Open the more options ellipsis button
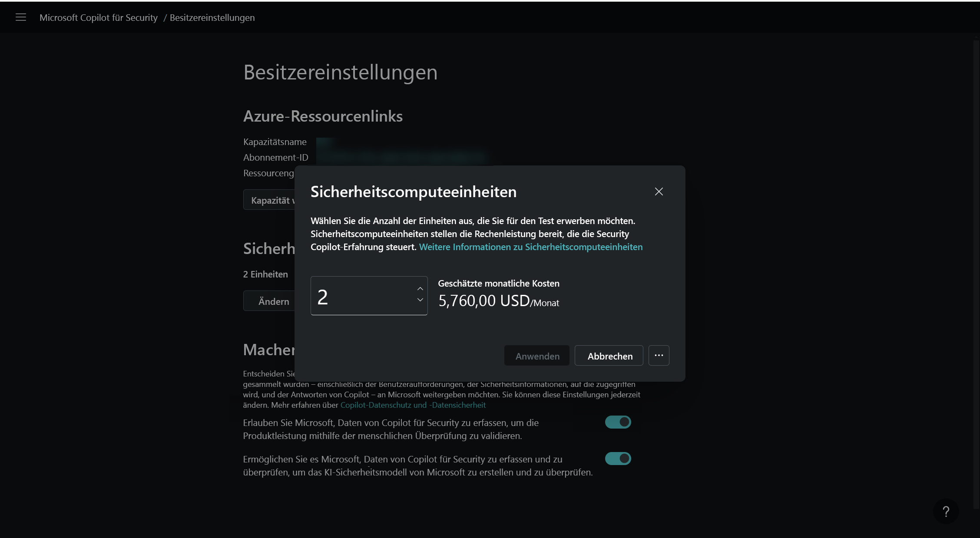Screen dimensions: 980x538 click(x=659, y=356)
